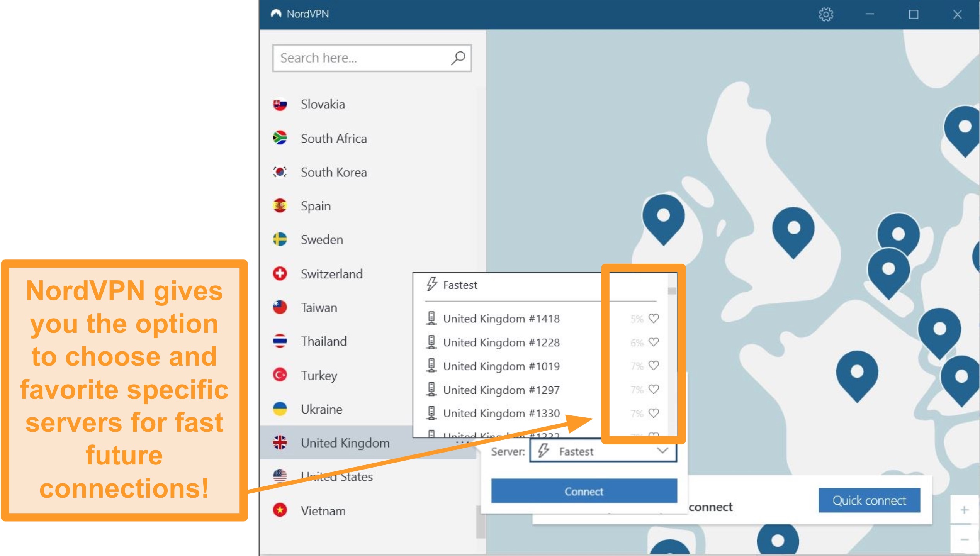The image size is (980, 556).
Task: Favorite United Kingdom #1330 heart
Action: [653, 413]
